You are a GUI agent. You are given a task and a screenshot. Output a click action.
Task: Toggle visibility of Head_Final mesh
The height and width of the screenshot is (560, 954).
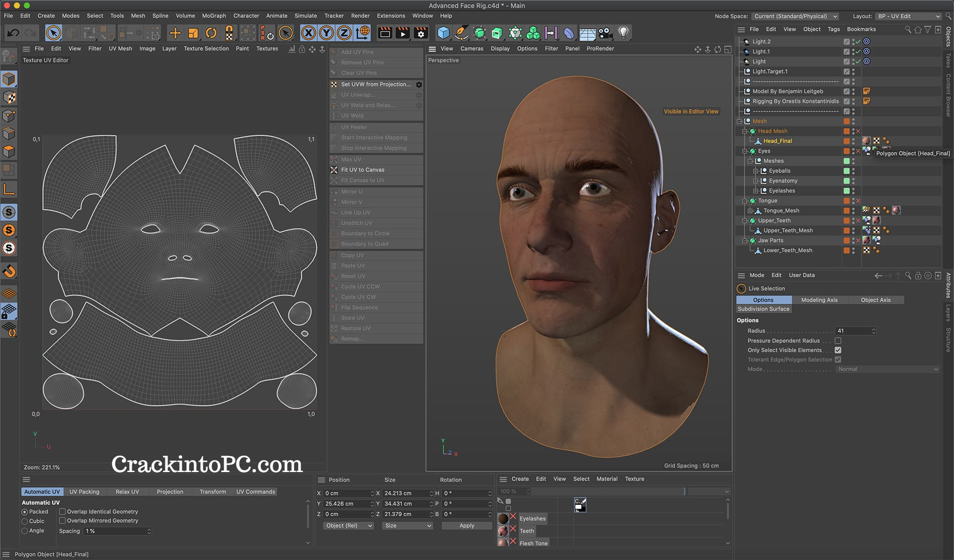pyautogui.click(x=854, y=140)
